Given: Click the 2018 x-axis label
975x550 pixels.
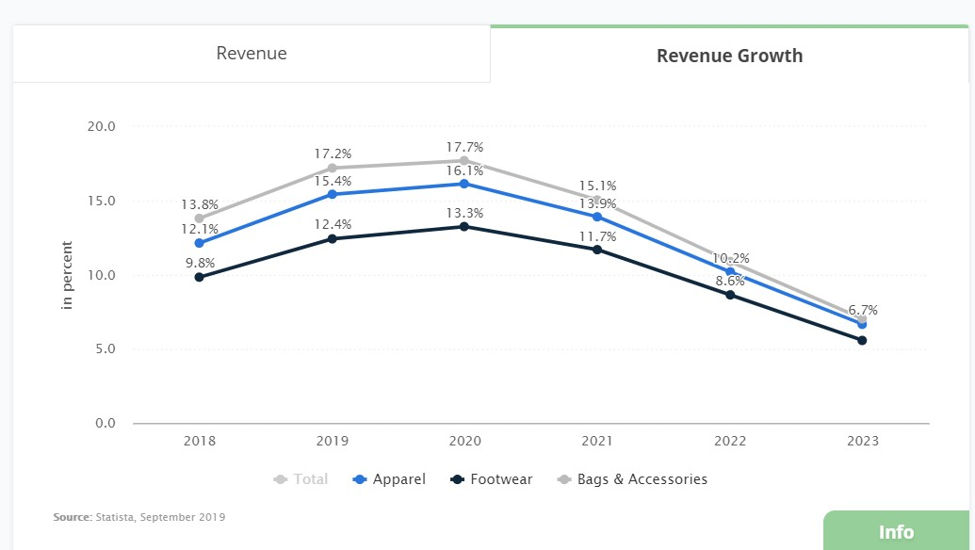Looking at the screenshot, I should 199,441.
